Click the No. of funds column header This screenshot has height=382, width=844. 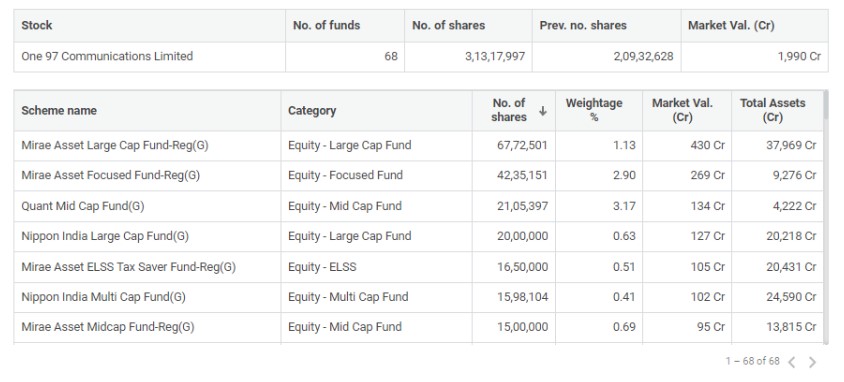[327, 25]
